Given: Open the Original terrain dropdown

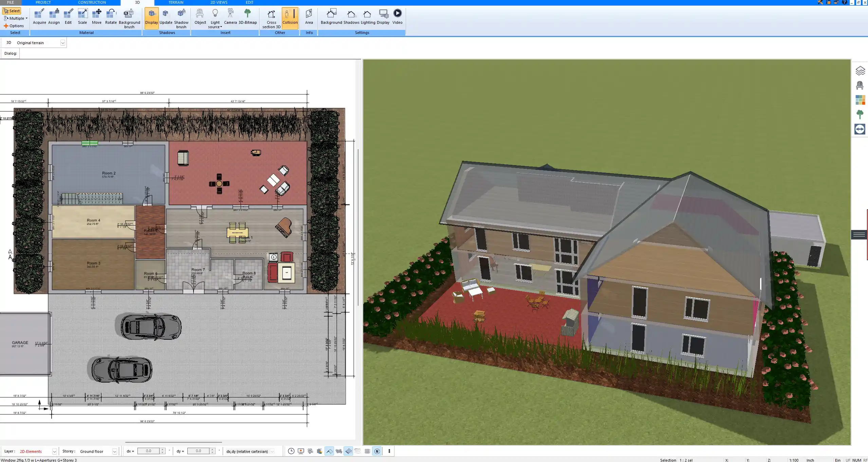Looking at the screenshot, I should [x=63, y=42].
